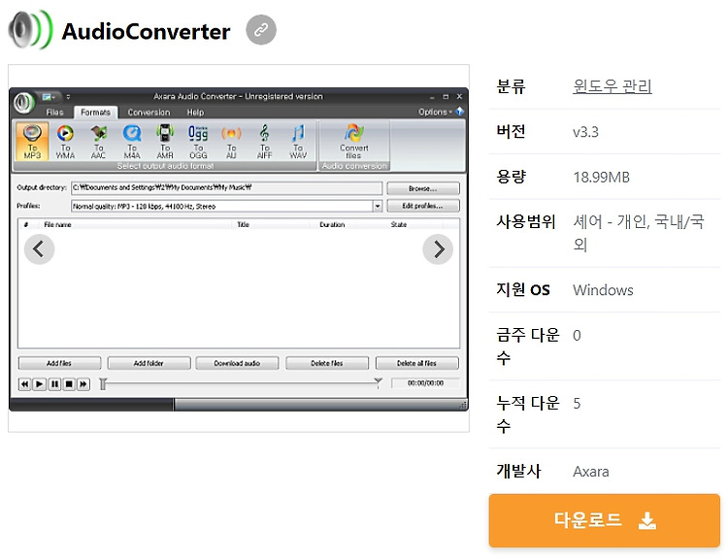Click the Edit profiles... button

pos(423,206)
